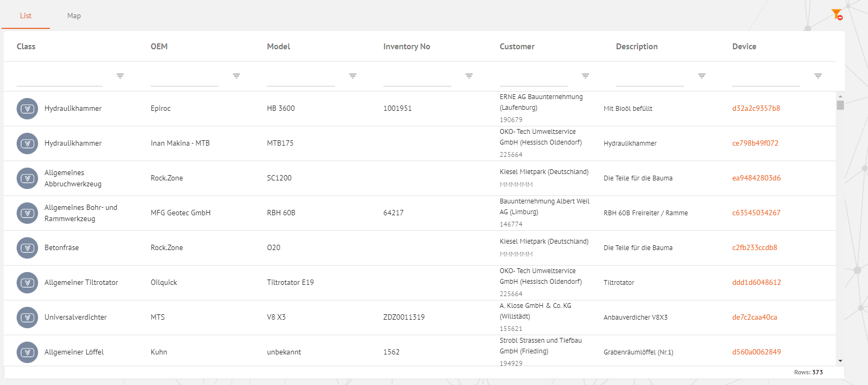Select the Allgemeines Abbruchwerkzeug class cell
The image size is (868, 385).
coord(73,178)
